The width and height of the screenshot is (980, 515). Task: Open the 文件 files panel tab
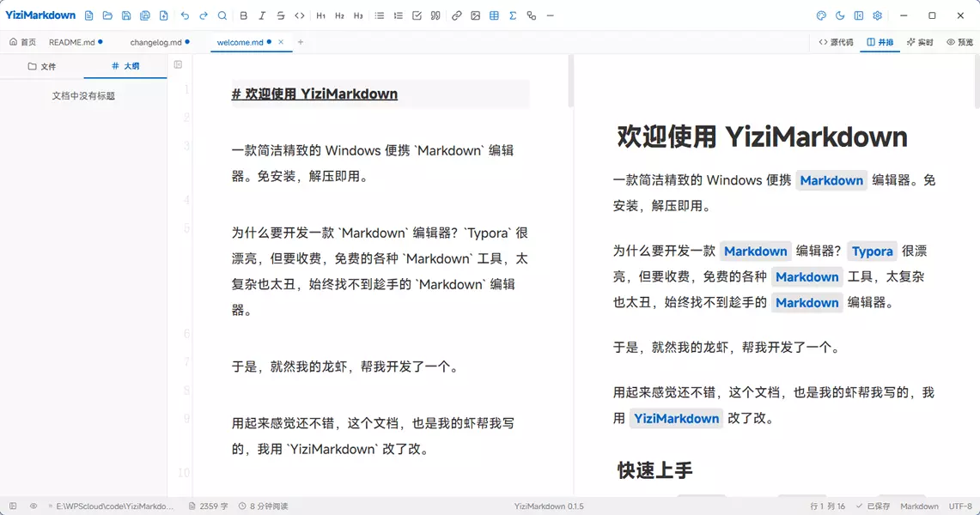pyautogui.click(x=42, y=66)
